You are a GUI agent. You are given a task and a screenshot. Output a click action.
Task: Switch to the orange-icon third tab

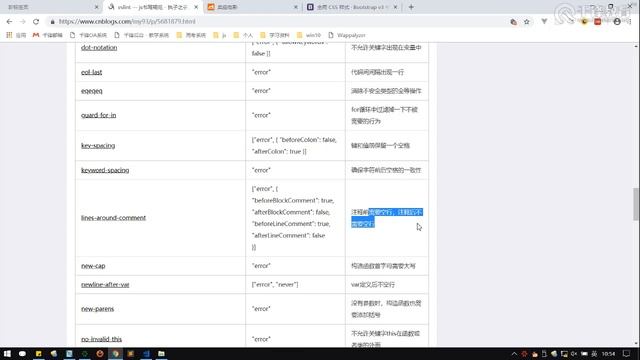point(252,7)
